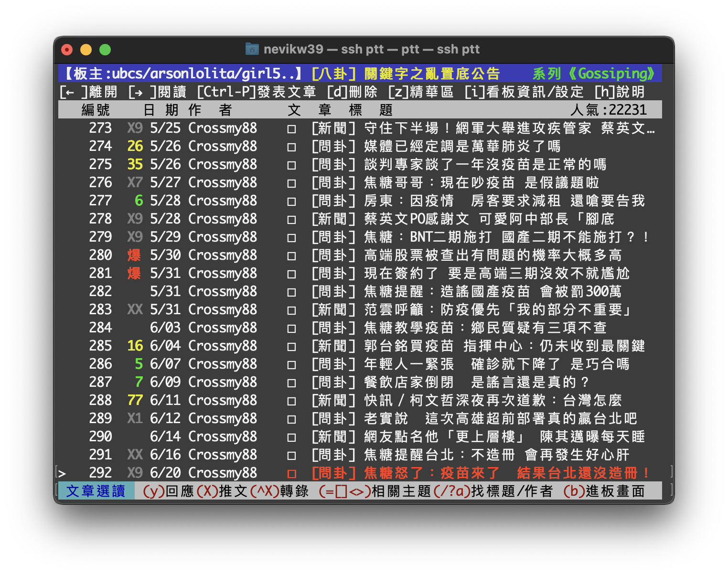This screenshot has height=575, width=728.
Task: Open post 276 焦糖哥哥：現在吵疫苗
Action: 455,182
